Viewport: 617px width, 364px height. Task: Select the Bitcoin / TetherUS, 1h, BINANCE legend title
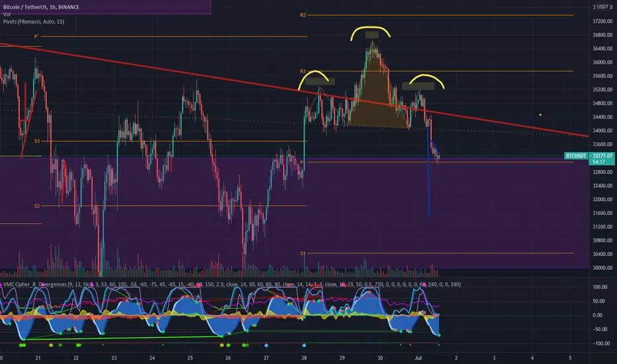coord(41,7)
